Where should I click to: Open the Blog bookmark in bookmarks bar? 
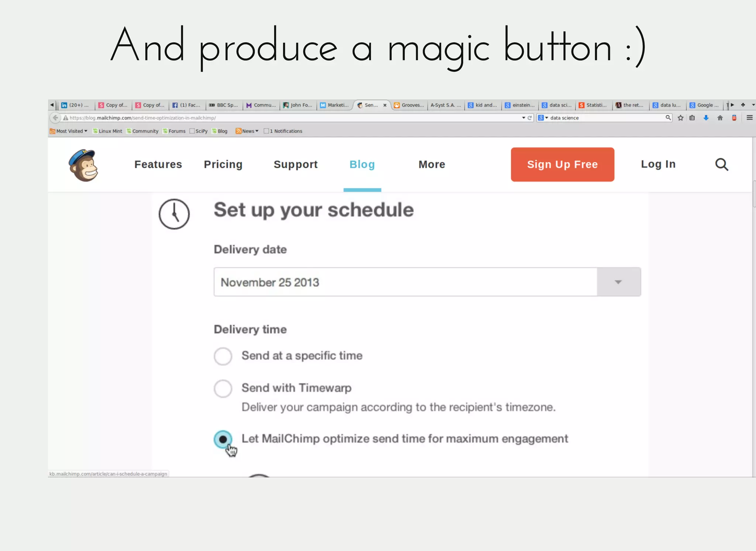(x=220, y=131)
